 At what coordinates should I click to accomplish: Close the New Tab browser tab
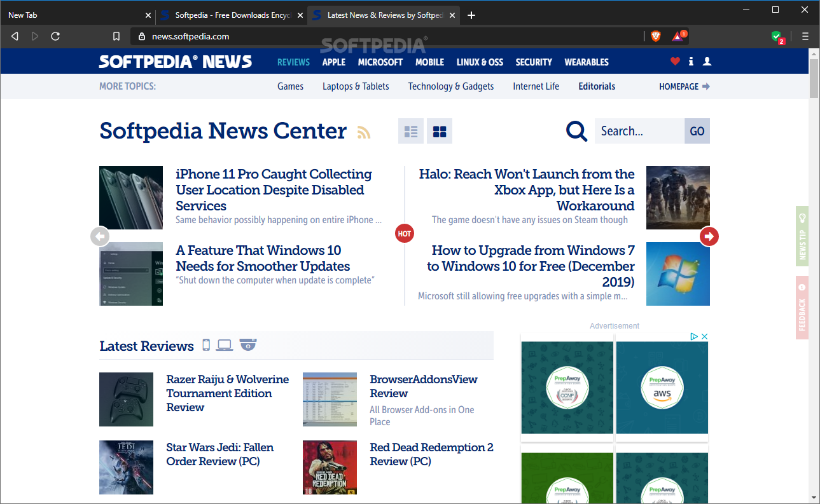[x=148, y=15]
